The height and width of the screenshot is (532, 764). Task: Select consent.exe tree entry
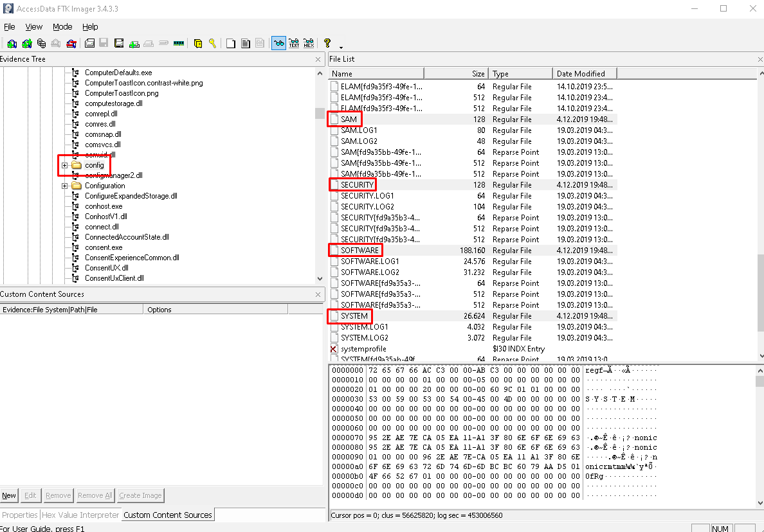click(104, 247)
